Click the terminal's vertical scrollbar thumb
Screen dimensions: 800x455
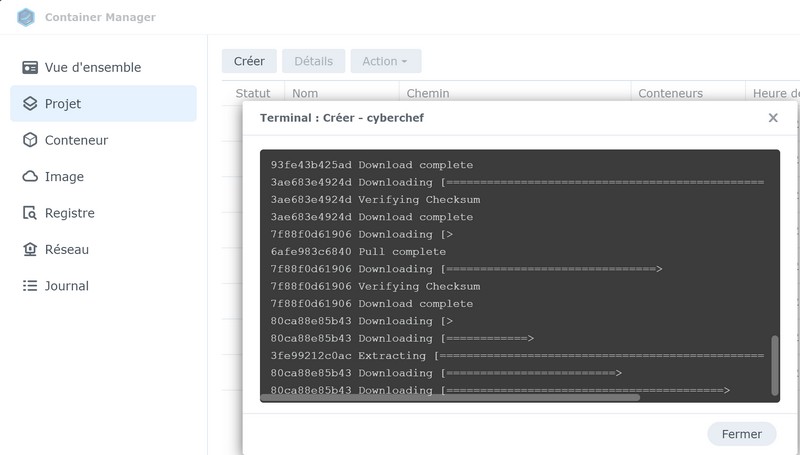(774, 365)
